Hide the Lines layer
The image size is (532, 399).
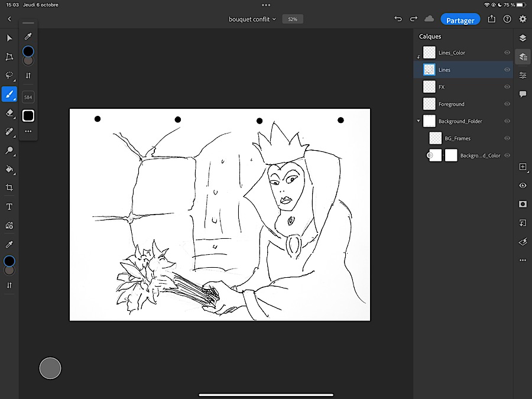(x=507, y=70)
